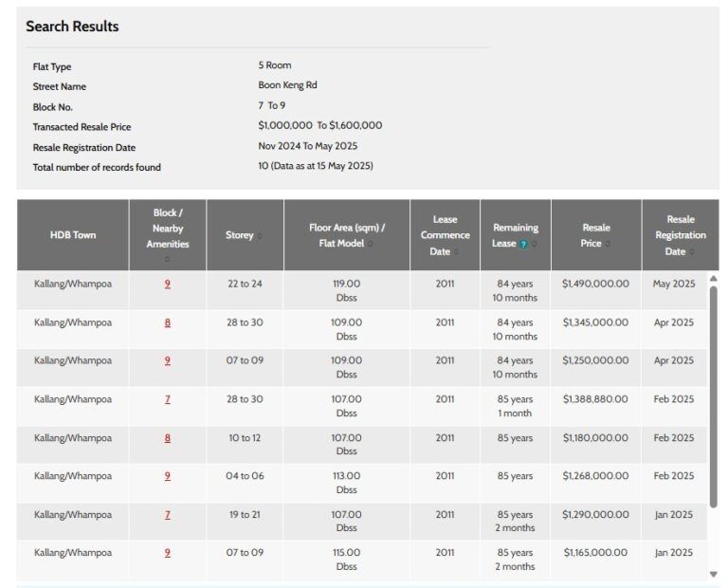
Task: Click the HDB Town column header
Action: click(73, 235)
